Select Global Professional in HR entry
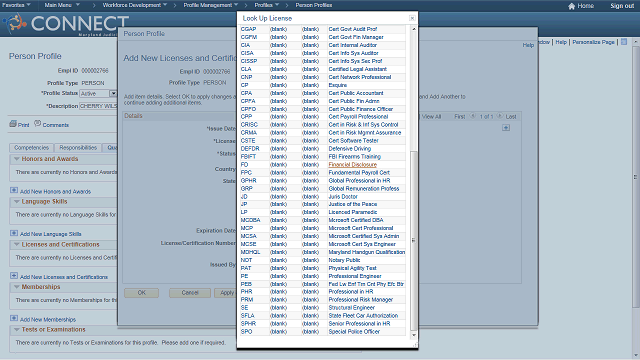The image size is (640, 360). pyautogui.click(x=359, y=180)
